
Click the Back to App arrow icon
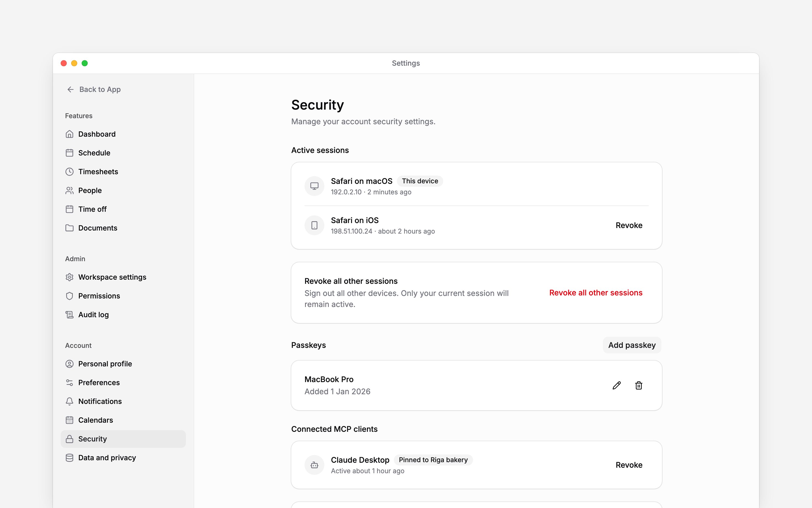70,89
